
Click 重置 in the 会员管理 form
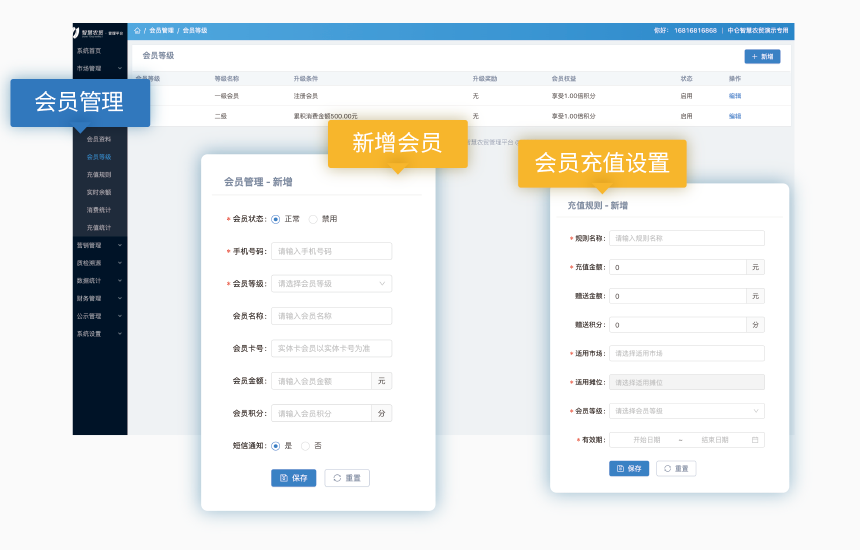[347, 478]
